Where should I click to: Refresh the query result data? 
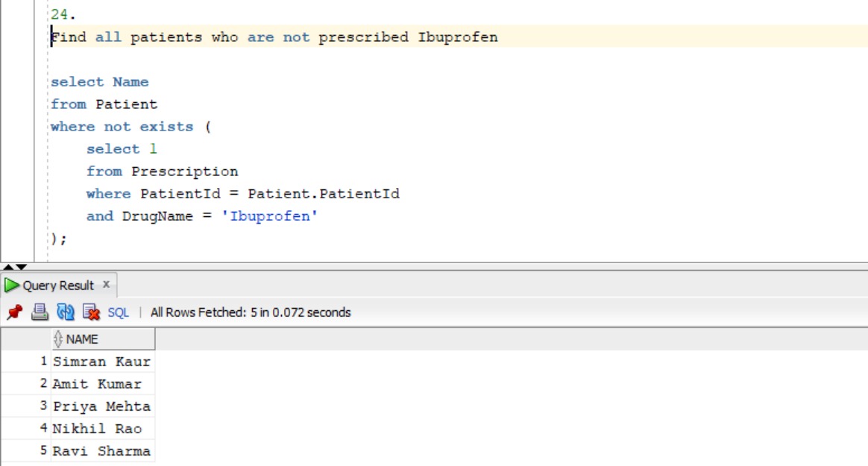point(66,311)
